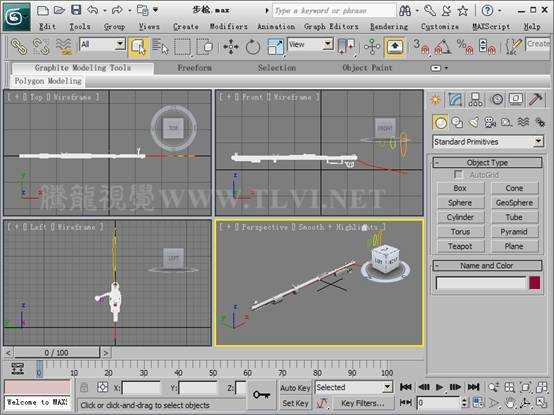Open the Modify panel tab
The image size is (554, 415).
click(x=455, y=100)
